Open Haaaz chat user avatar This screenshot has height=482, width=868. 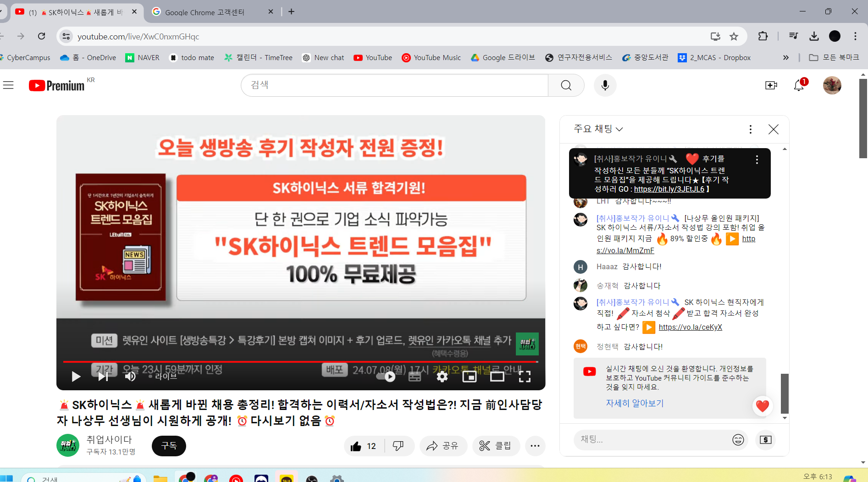coord(581,267)
